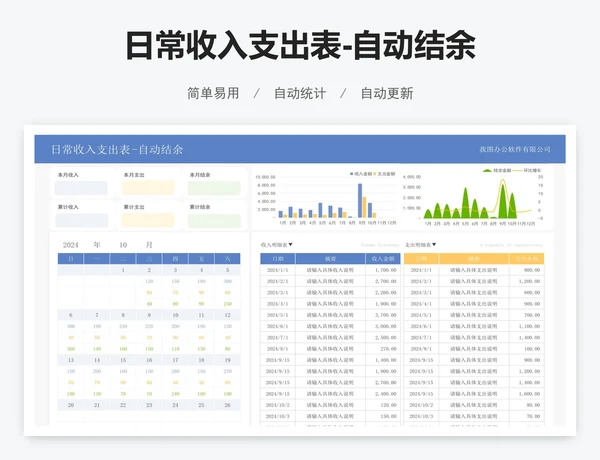Click income amount 3,700.00 on 2024/5/1
Image resolution: width=600 pixels, height=460 pixels.
click(386, 315)
